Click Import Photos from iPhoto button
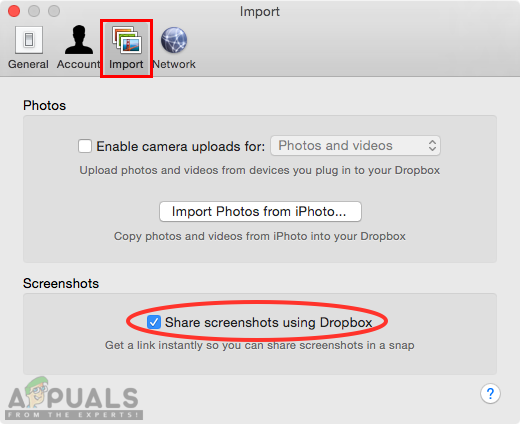 (260, 211)
